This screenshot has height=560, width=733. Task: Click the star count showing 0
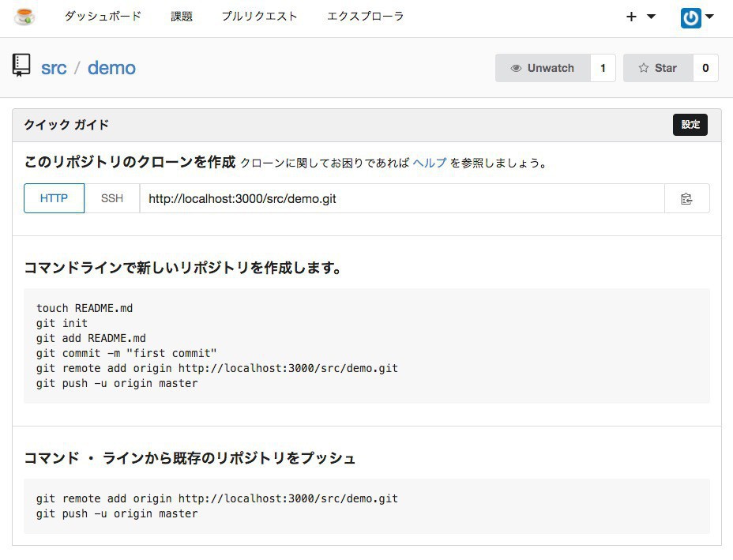(x=705, y=68)
